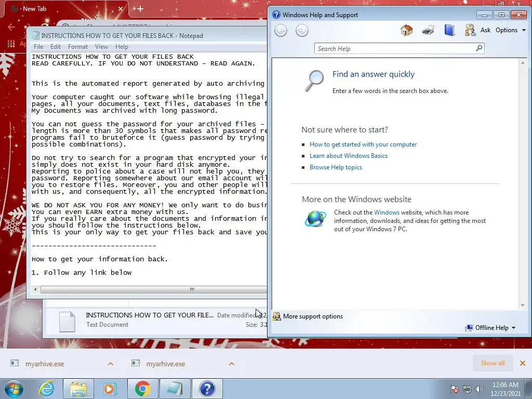The height and width of the screenshot is (399, 532).
Task: Click the Help window scrollbar up arrow
Action: pos(523,63)
